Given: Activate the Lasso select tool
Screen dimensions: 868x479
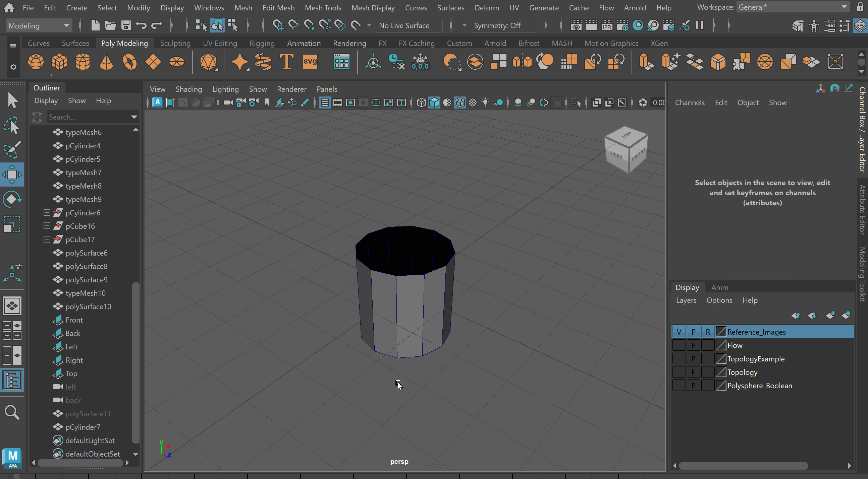Looking at the screenshot, I should [12, 125].
